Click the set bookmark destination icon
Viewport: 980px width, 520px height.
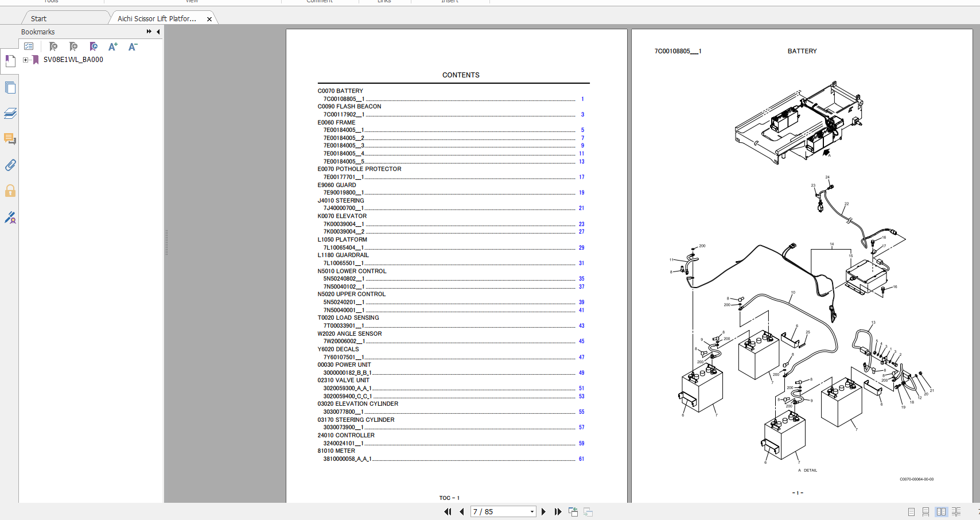94,46
